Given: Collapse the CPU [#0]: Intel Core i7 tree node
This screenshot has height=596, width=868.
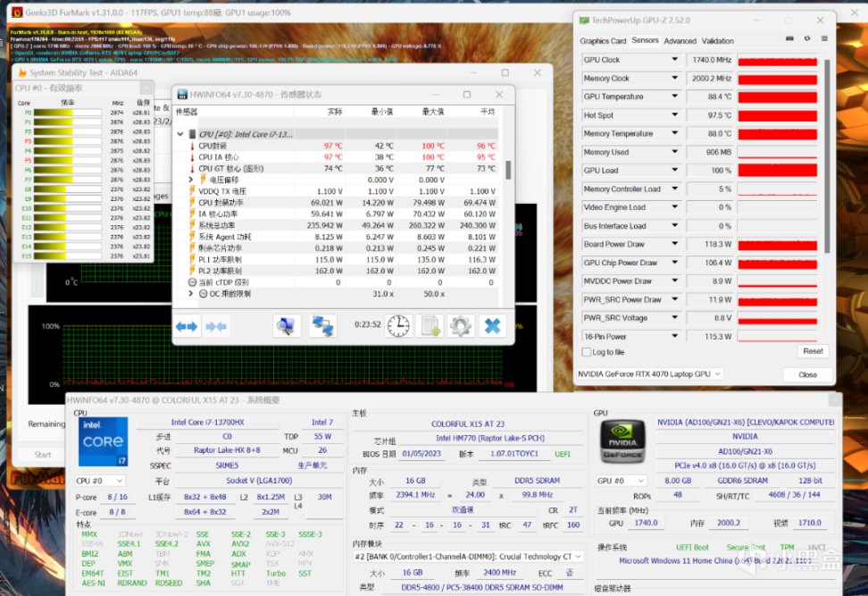Looking at the screenshot, I should [x=179, y=134].
